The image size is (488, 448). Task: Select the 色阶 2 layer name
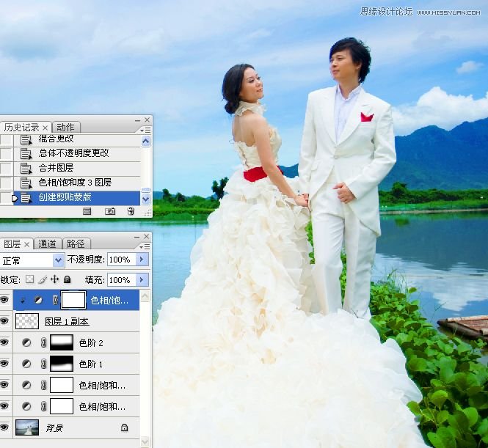point(91,343)
